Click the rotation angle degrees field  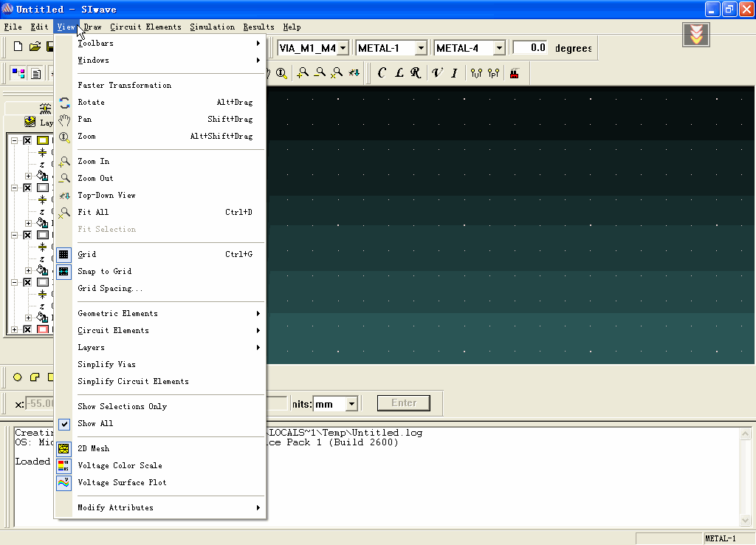[530, 48]
